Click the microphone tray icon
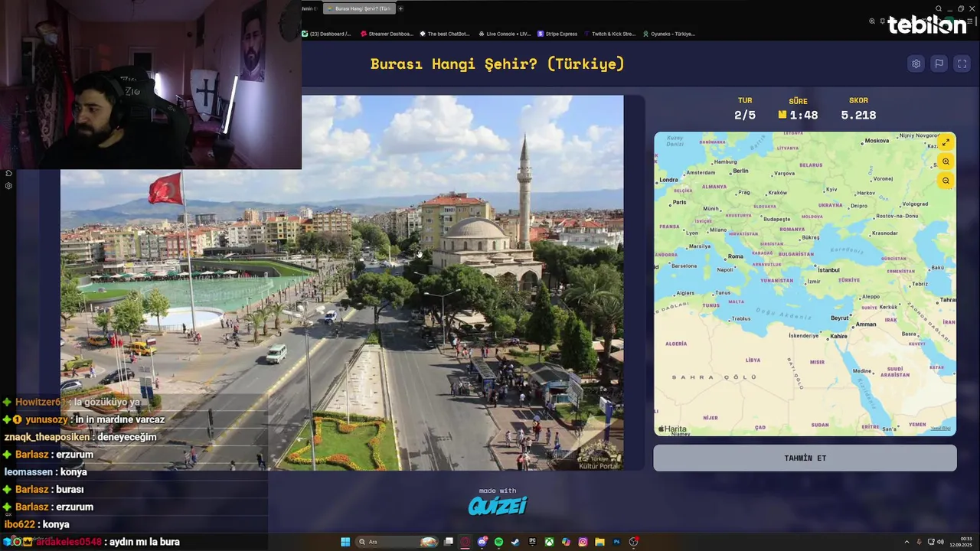 pyautogui.click(x=920, y=542)
